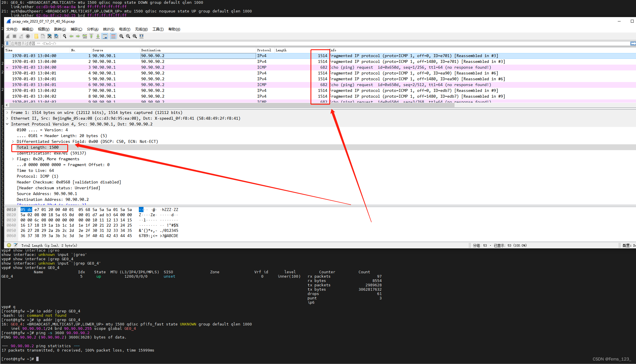Expand the Frame 1 details tree
Image resolution: width=636 pixels, height=364 pixels.
(7, 112)
